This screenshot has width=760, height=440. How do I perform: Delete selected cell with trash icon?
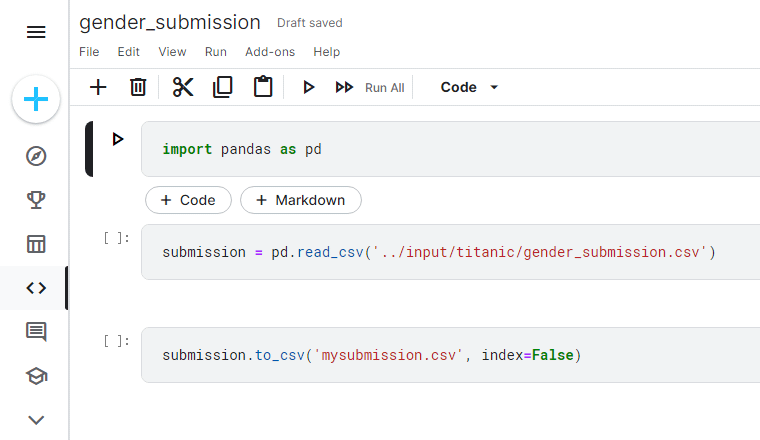coord(138,87)
